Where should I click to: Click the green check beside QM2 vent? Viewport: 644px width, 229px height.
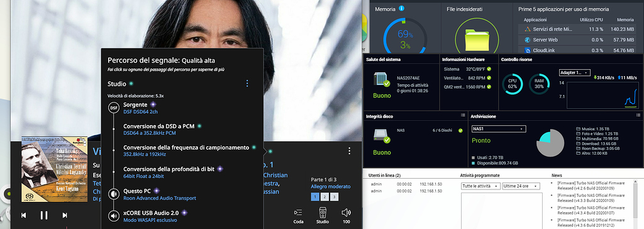point(489,87)
